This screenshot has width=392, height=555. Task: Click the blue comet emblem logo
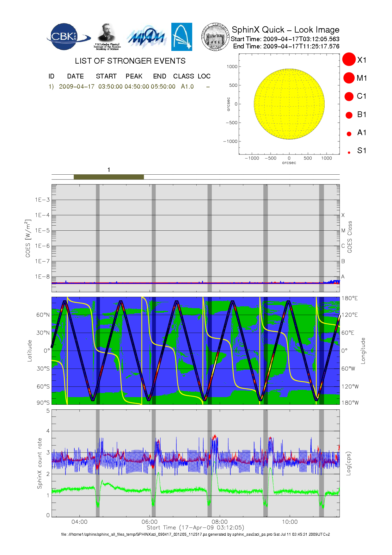pos(181,37)
